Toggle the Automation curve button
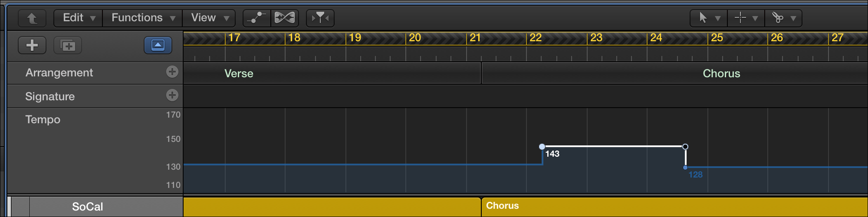Image resolution: width=868 pixels, height=217 pixels. [x=257, y=18]
